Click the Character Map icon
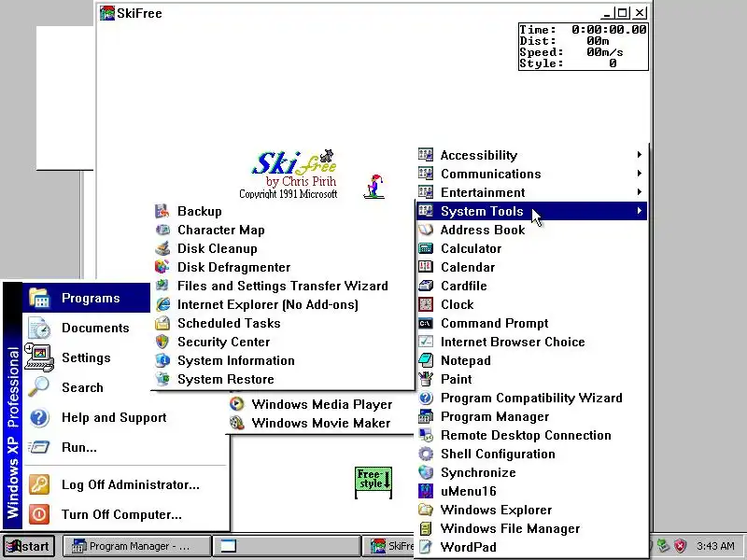This screenshot has height=560, width=747. tap(162, 230)
